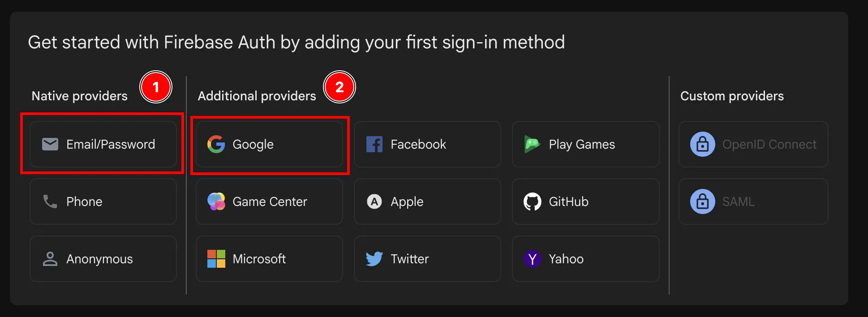Click the anonymous person icon
The image size is (868, 317).
pyautogui.click(x=50, y=259)
